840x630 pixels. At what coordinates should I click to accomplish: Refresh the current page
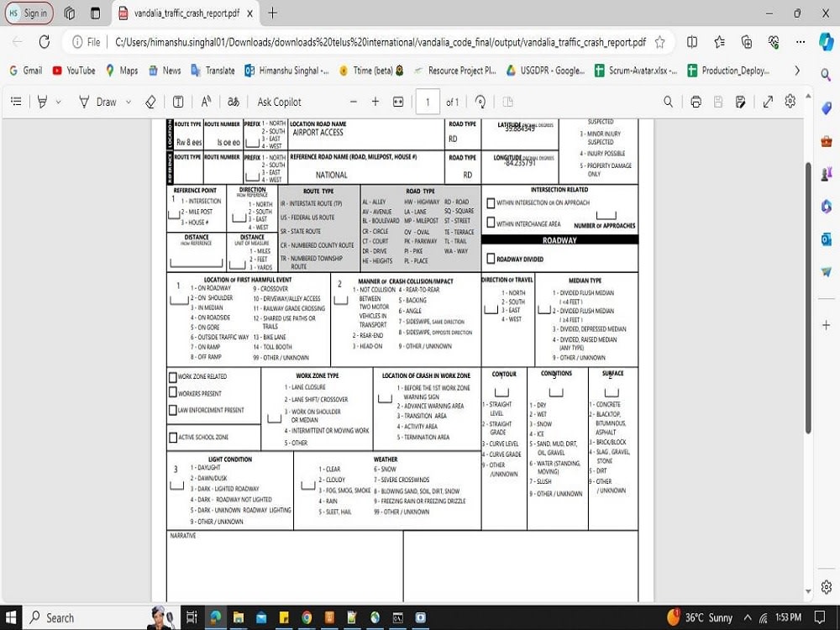[x=45, y=42]
